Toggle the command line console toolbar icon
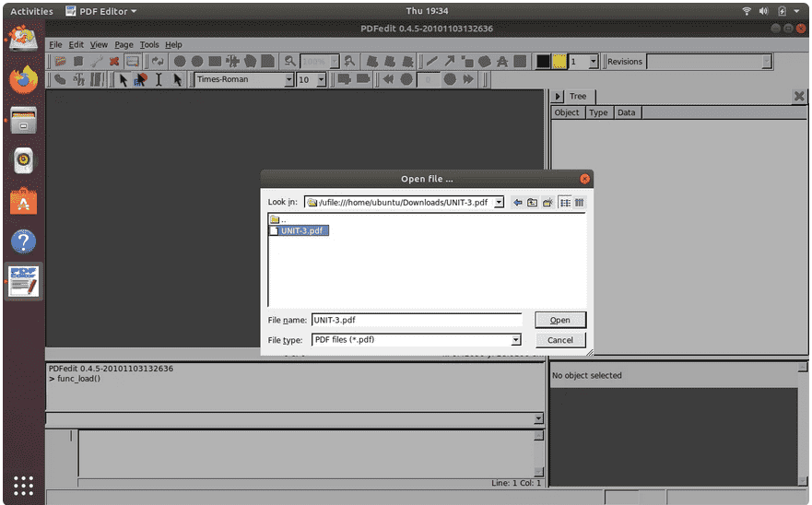Screen dimensions: 812x505 (x=133, y=61)
